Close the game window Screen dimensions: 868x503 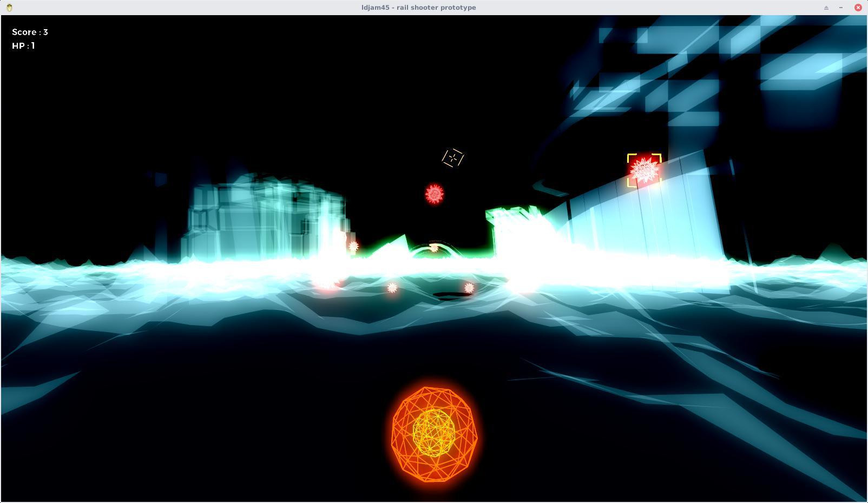858,7
